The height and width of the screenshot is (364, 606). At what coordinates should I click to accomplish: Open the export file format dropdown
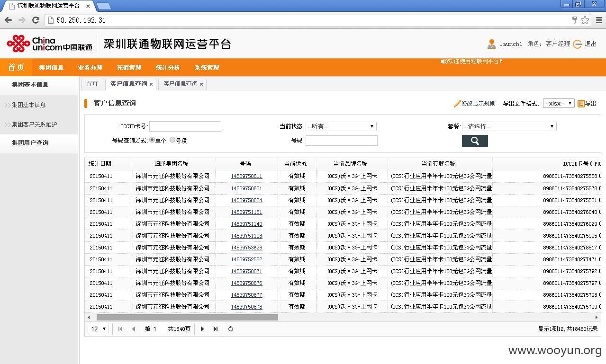tap(559, 103)
